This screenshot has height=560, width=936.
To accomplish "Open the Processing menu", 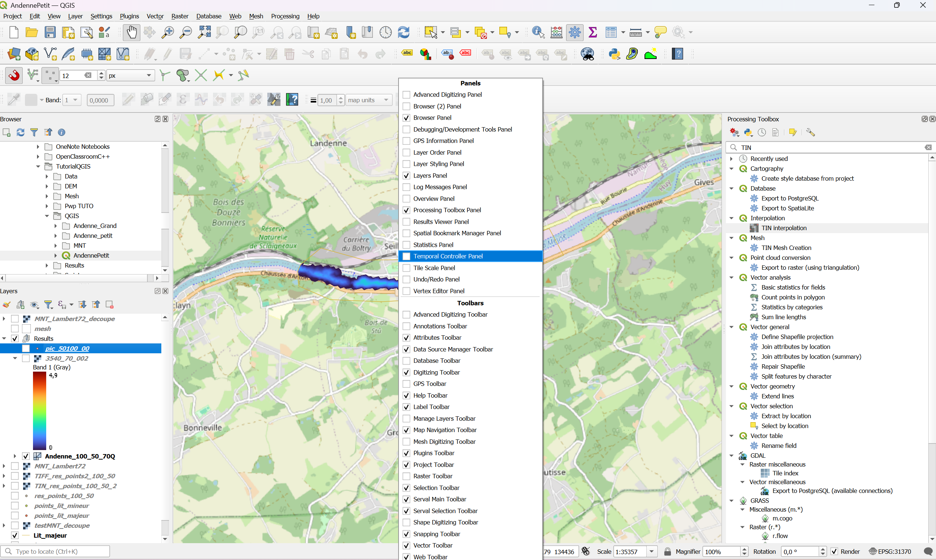I will coord(285,16).
